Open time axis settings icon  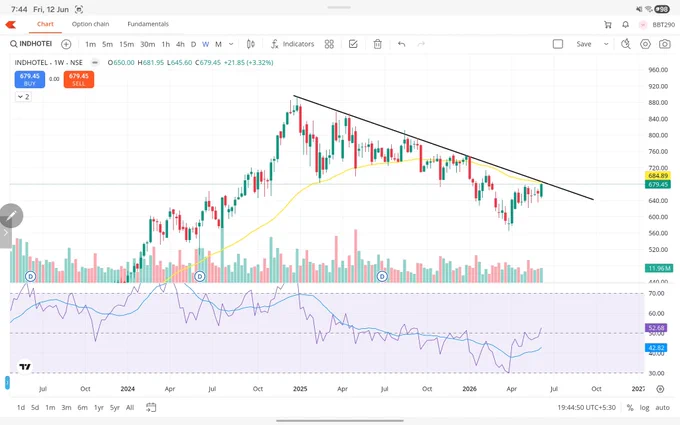click(660, 389)
